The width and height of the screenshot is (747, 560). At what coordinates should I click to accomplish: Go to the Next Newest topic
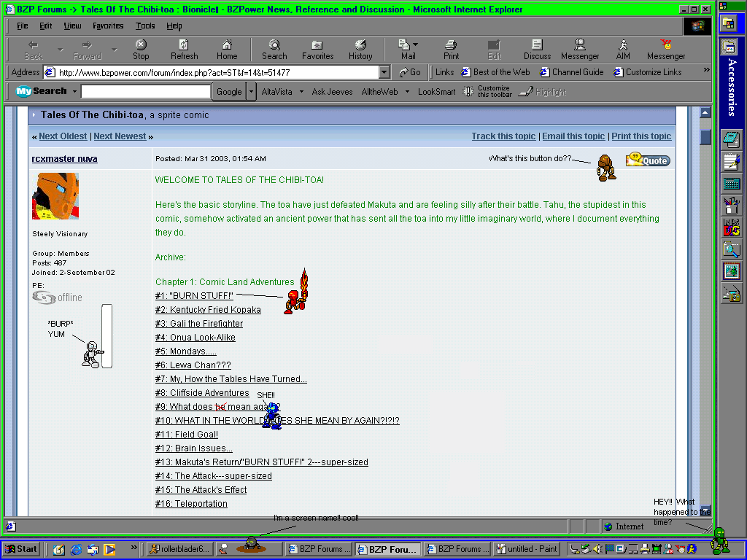point(120,136)
